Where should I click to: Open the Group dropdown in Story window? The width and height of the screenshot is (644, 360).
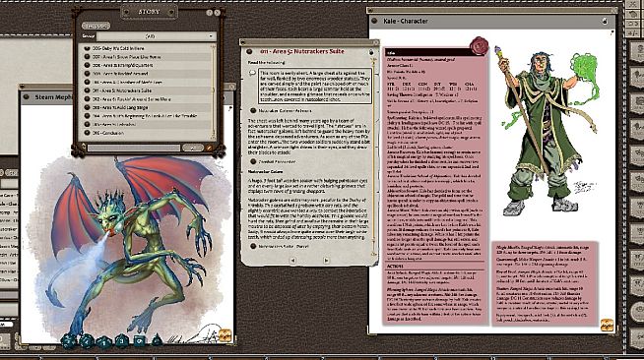click(156, 36)
